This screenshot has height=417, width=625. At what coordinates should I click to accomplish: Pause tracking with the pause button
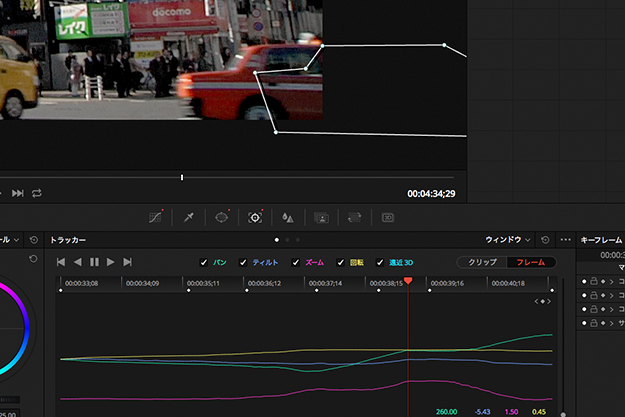94,262
